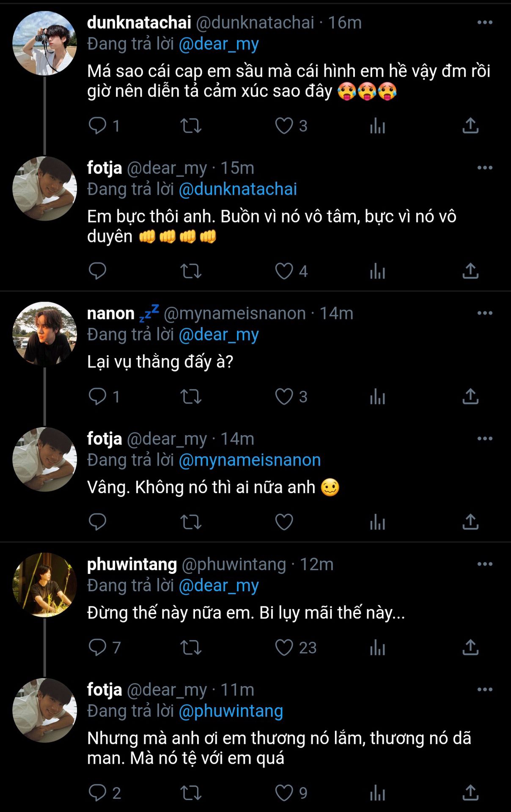Viewport: 511px width, 812px height.
Task: Open more options on dunknatachai's tweet
Action: coord(484,22)
